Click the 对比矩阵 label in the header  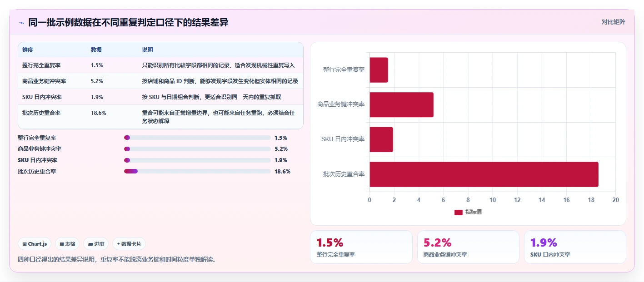click(613, 22)
